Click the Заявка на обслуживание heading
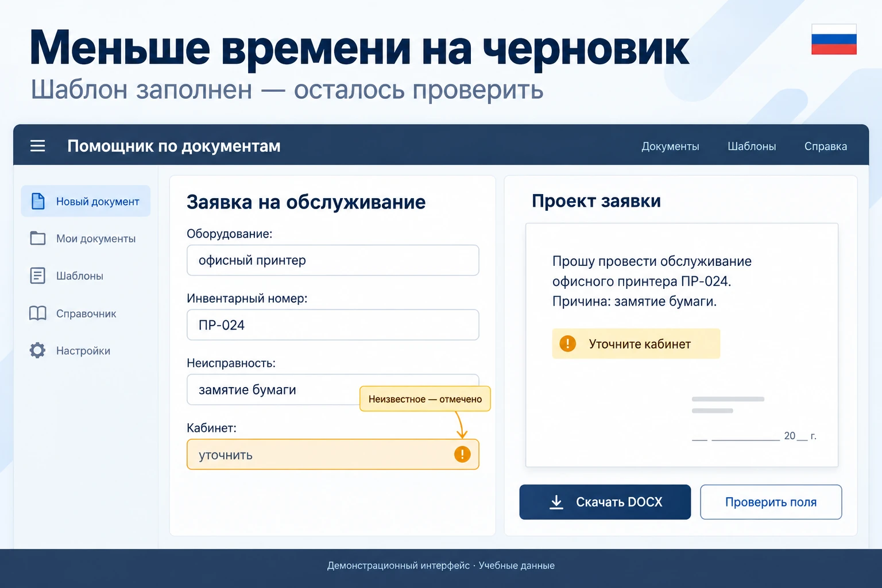The height and width of the screenshot is (588, 882). pos(306,202)
